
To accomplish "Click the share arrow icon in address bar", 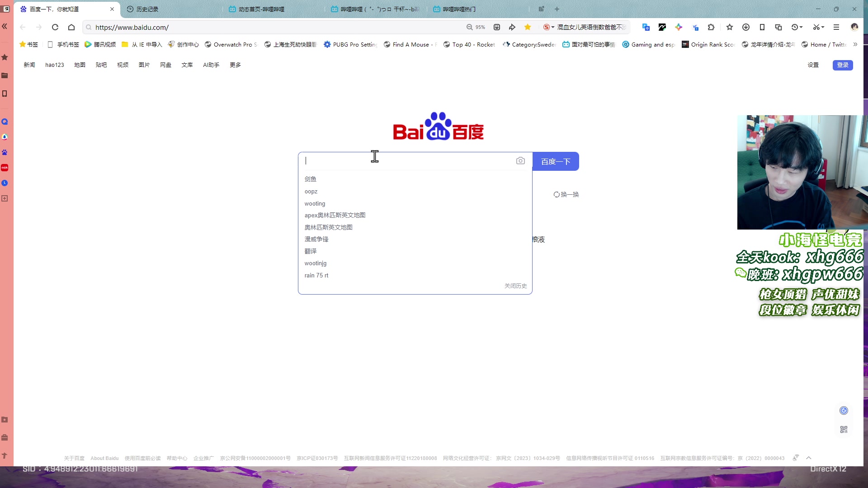I will (512, 27).
